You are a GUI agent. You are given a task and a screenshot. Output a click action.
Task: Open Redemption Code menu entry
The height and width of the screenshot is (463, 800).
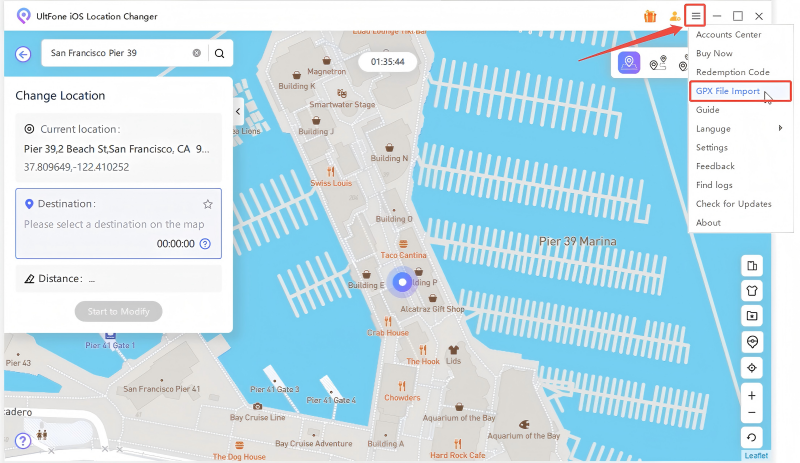733,72
